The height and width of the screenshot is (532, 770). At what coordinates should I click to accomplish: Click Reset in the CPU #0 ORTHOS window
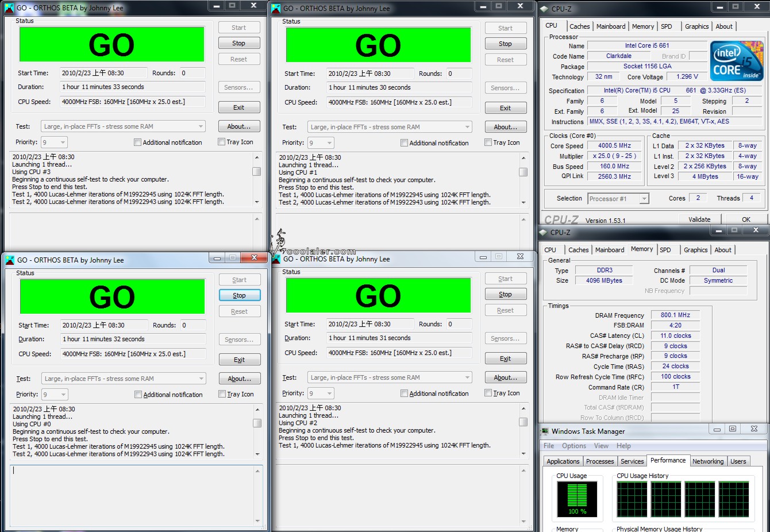coord(240,311)
